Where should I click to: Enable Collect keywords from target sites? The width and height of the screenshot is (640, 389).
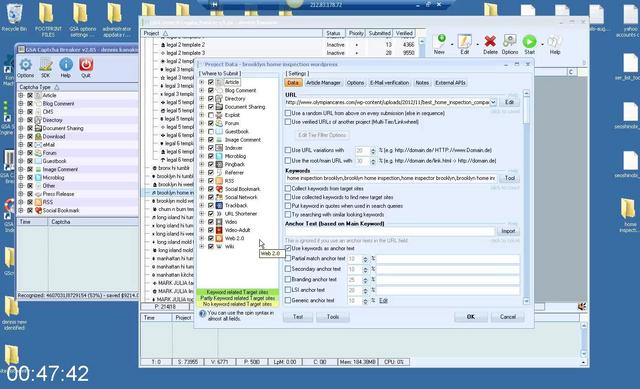click(288, 189)
